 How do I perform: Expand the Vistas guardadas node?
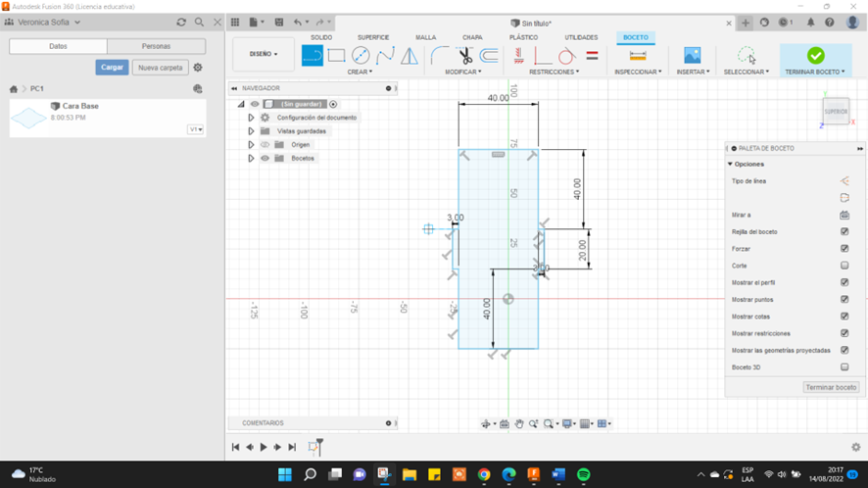point(251,131)
